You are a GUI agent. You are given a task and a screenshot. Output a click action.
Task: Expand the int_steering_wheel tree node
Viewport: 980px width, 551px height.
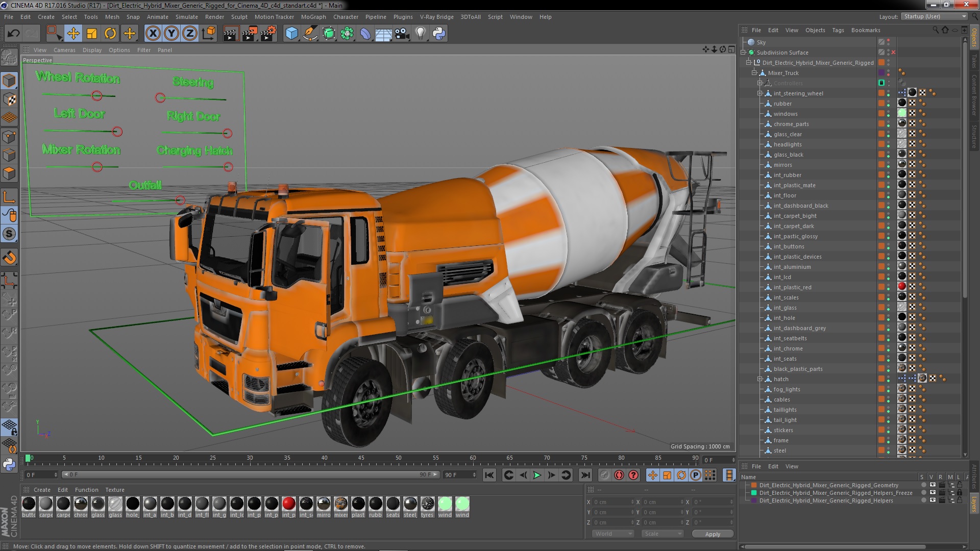click(760, 93)
